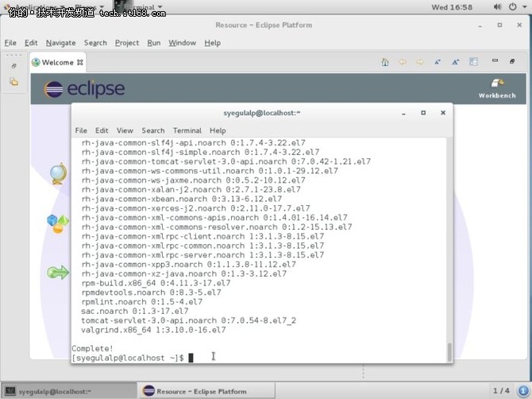The image size is (532, 399).
Task: Open Overview globe icon on Welcome page
Action: 58,174
